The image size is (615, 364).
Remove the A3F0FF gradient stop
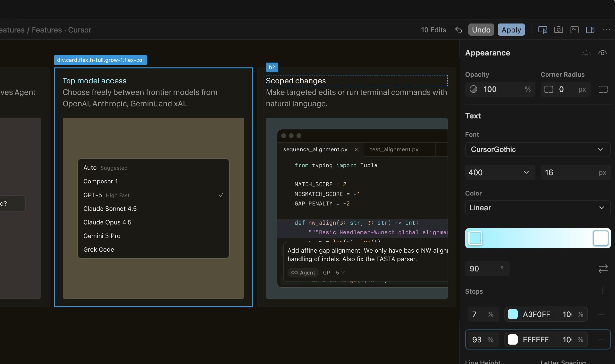(x=601, y=314)
